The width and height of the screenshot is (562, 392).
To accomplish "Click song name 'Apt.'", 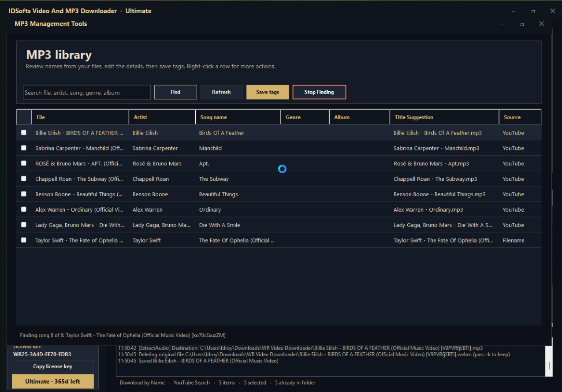I will coord(204,164).
